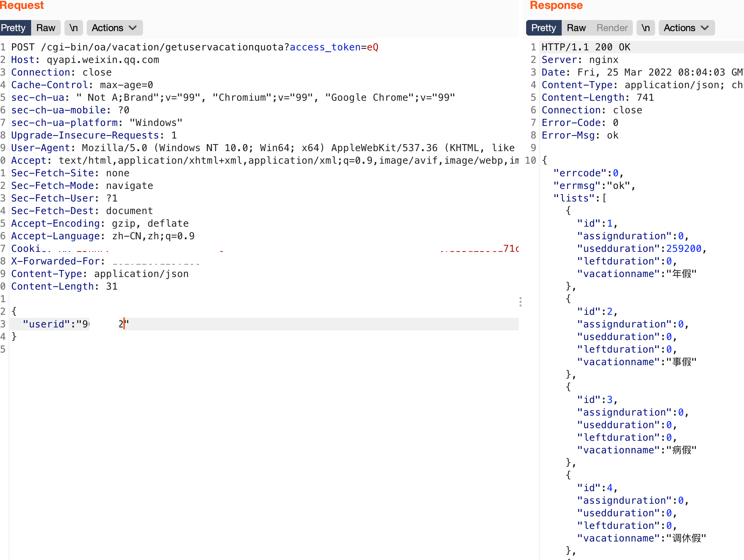744x560 pixels.
Task: Click the access_token parameter in URL
Action: pos(325,47)
